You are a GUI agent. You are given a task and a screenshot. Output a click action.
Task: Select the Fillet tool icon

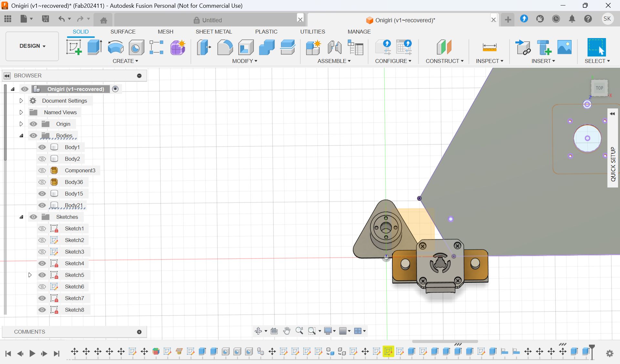pyautogui.click(x=225, y=47)
